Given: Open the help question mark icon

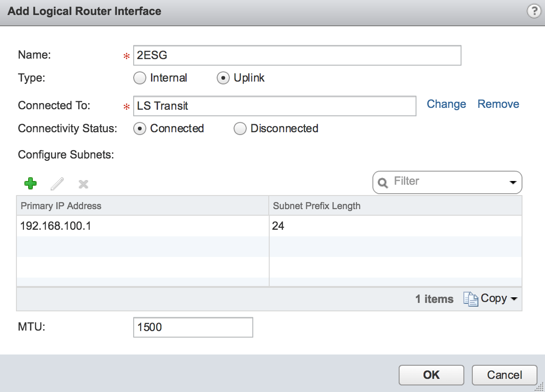Looking at the screenshot, I should pos(534,11).
